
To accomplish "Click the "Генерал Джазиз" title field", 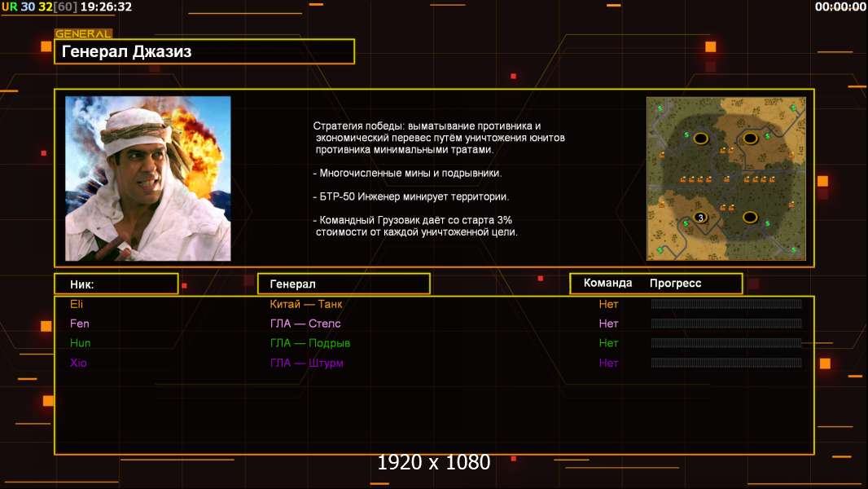I will point(204,51).
